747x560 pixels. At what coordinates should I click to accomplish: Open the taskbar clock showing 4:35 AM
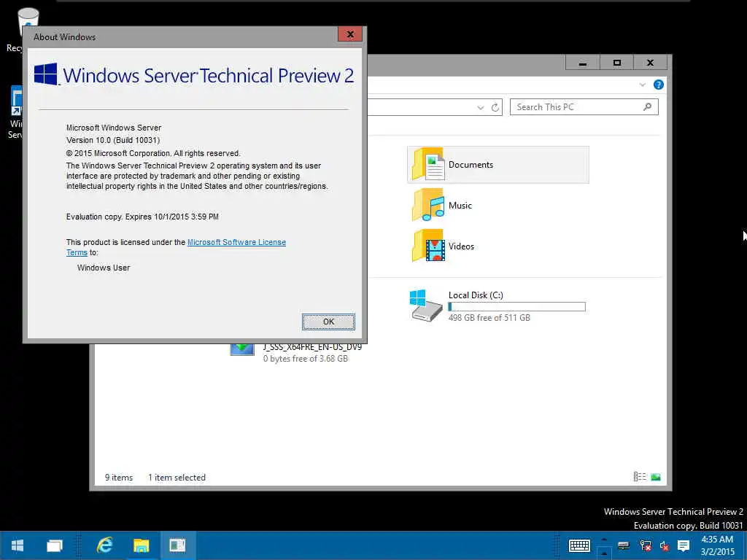(x=717, y=545)
